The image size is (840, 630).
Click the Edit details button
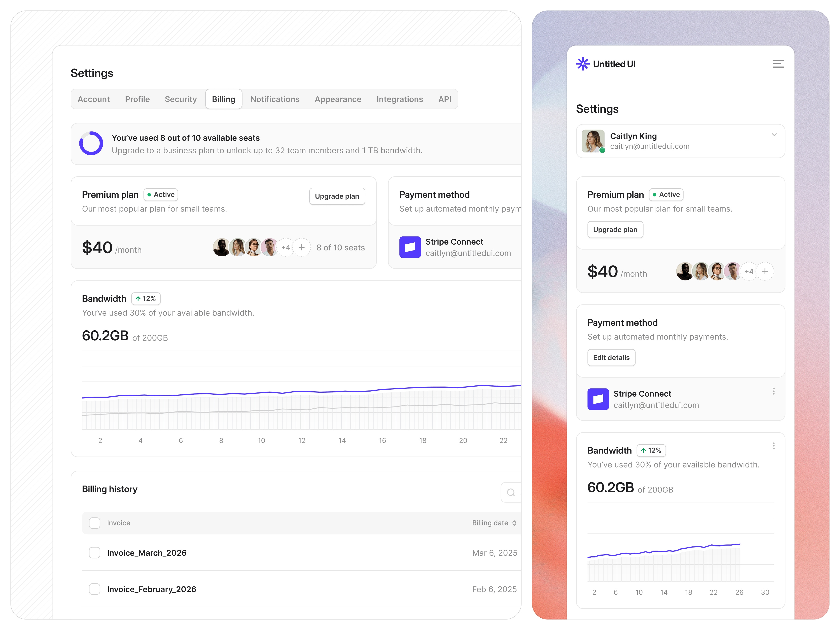click(611, 358)
